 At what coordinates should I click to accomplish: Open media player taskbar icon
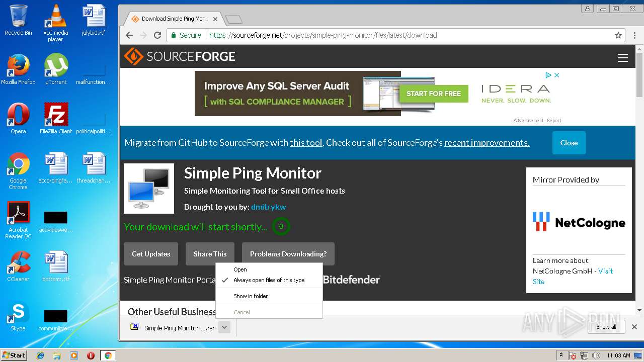click(74, 355)
